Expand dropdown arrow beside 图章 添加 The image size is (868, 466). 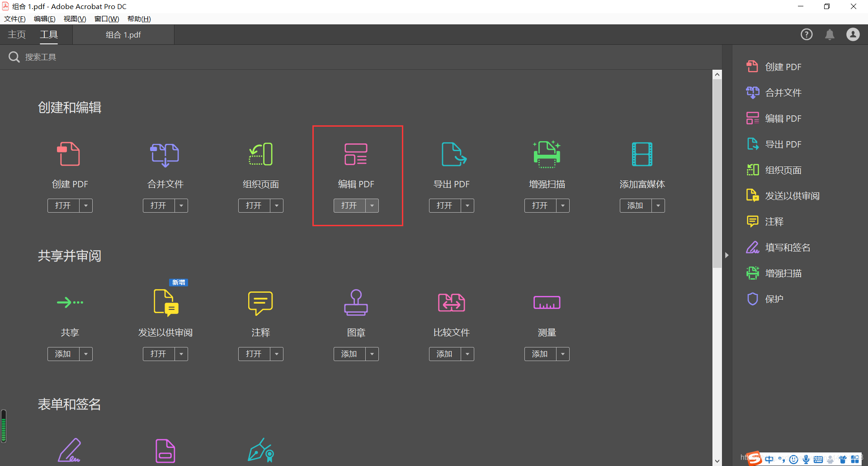click(x=372, y=354)
